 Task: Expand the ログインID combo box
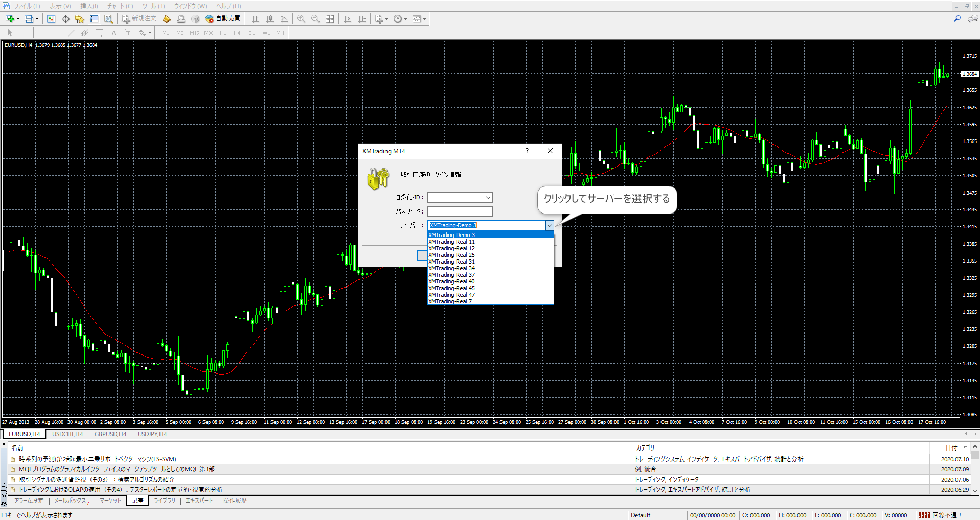[488, 197]
